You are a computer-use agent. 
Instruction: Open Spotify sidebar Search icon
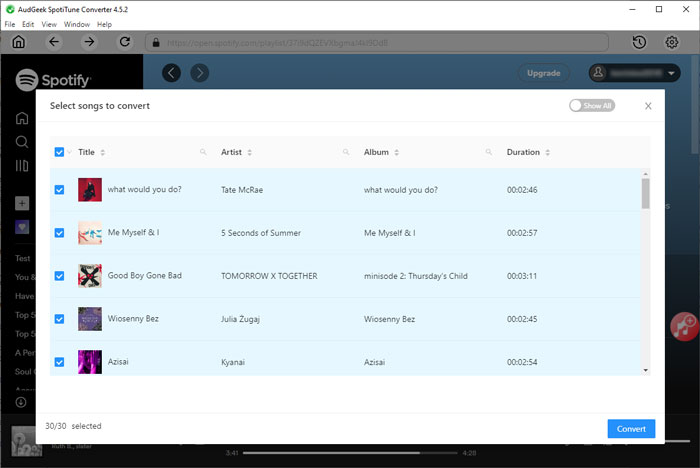22,142
